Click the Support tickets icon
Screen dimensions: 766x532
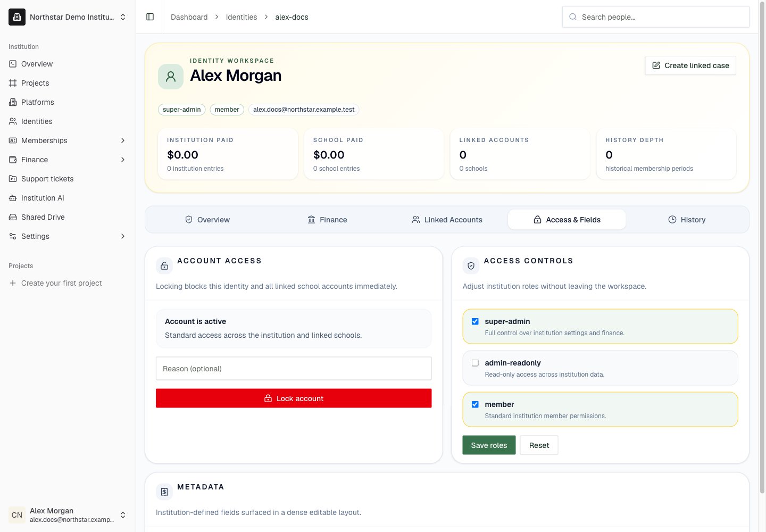(13, 179)
